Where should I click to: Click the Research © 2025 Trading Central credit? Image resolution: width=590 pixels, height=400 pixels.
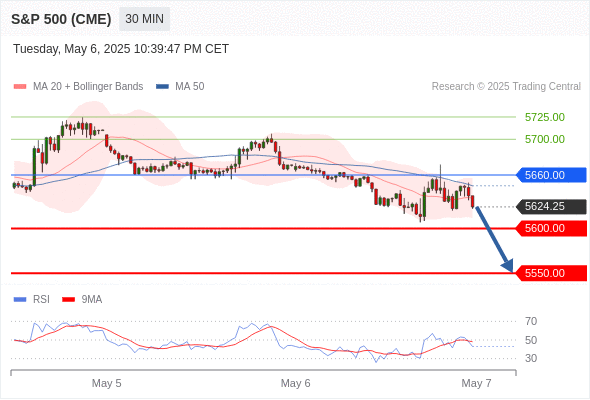tap(506, 87)
